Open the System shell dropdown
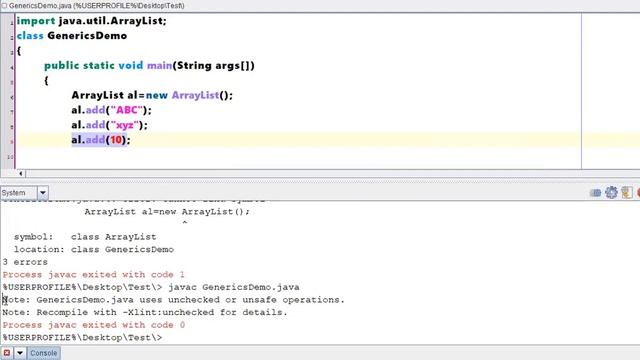 (42, 193)
